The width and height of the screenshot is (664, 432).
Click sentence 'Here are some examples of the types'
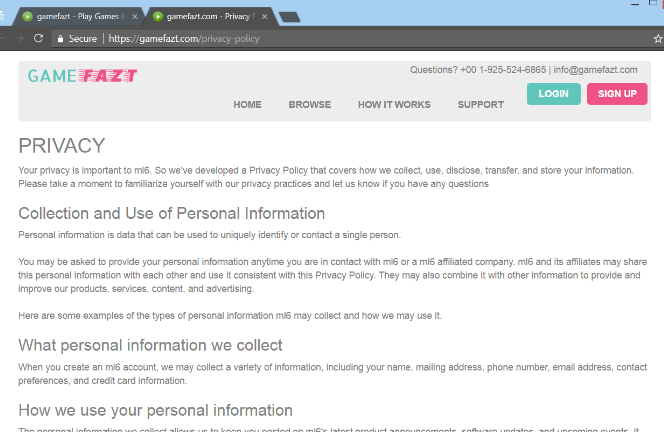(230, 316)
